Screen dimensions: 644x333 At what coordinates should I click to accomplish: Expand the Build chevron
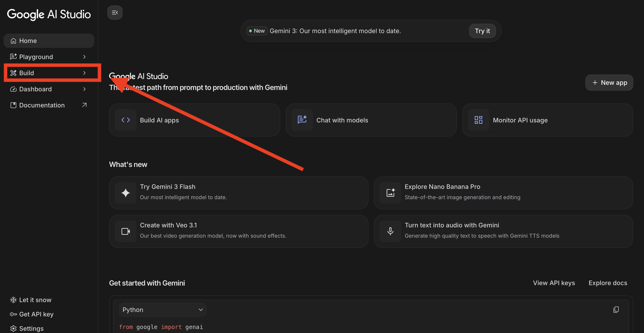click(x=84, y=73)
